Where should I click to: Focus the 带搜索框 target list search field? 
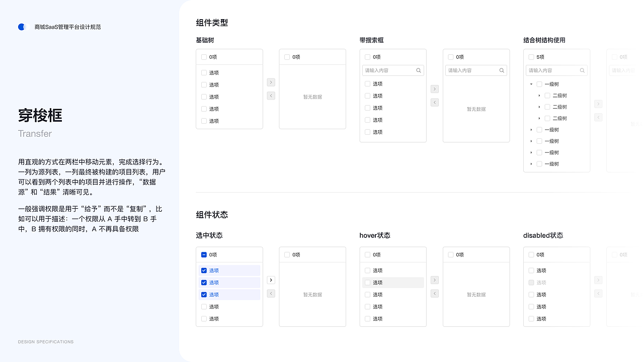(476, 70)
